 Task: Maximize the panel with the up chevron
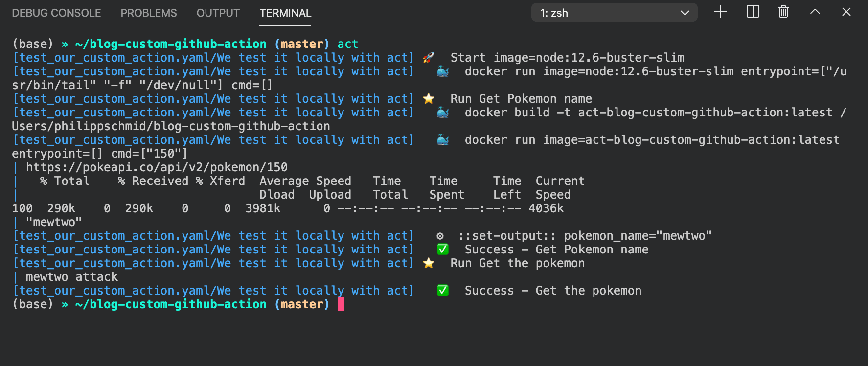[815, 12]
